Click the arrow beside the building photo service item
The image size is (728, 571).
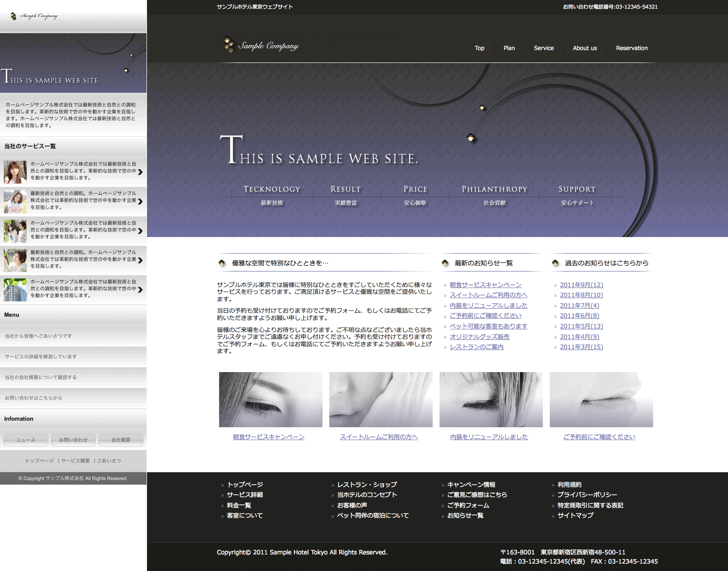click(x=140, y=289)
